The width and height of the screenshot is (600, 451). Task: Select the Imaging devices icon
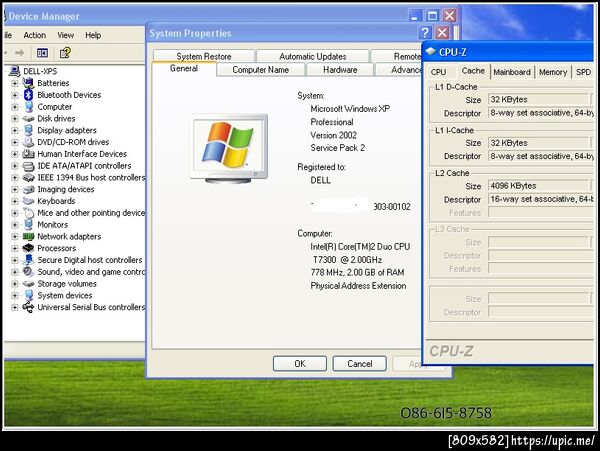coord(28,189)
